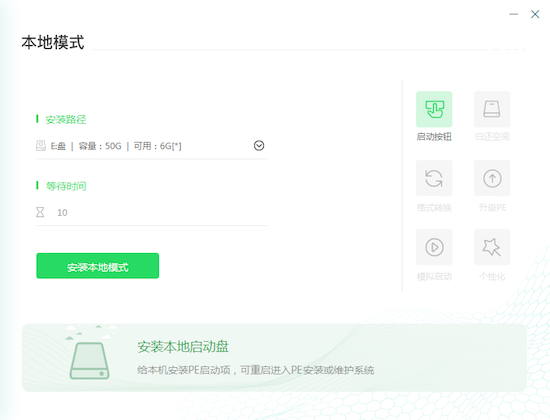The height and width of the screenshot is (420, 550).
Task: Open the 归还空间 disk icon
Action: [492, 109]
